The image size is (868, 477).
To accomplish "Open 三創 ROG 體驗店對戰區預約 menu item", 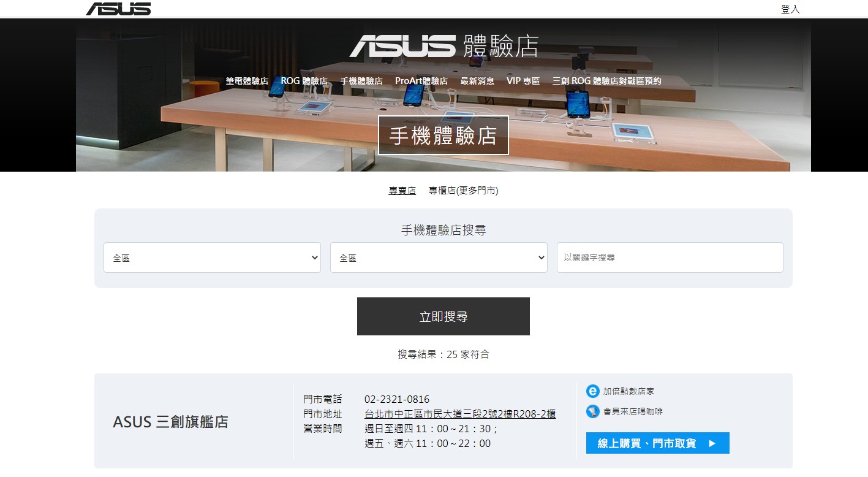I will tap(606, 81).
